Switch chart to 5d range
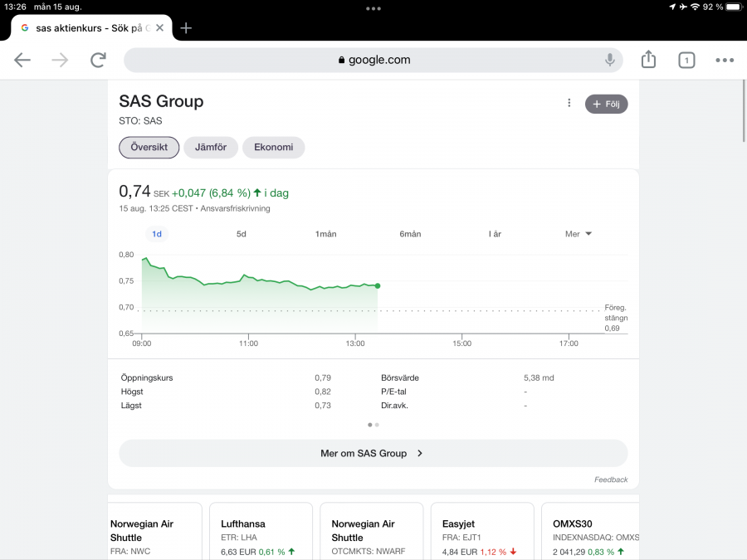747x560 pixels. (242, 234)
